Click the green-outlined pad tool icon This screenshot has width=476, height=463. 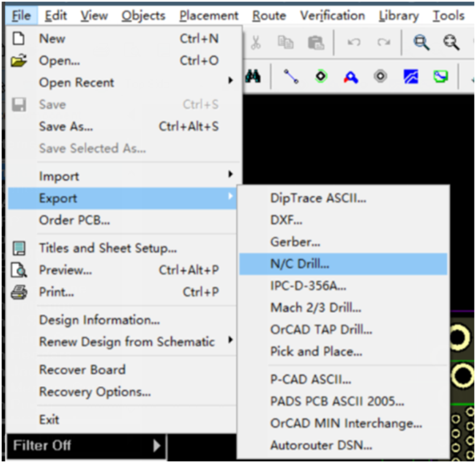[321, 77]
